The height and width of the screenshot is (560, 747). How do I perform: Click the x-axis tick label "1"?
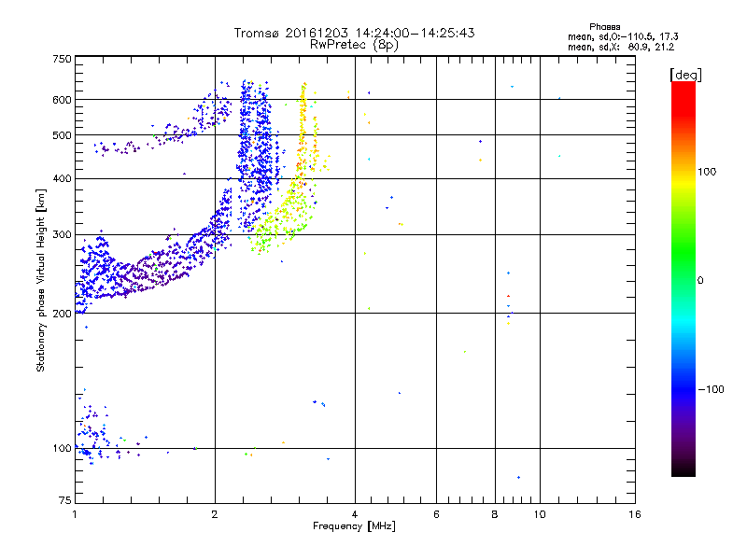coord(76,514)
